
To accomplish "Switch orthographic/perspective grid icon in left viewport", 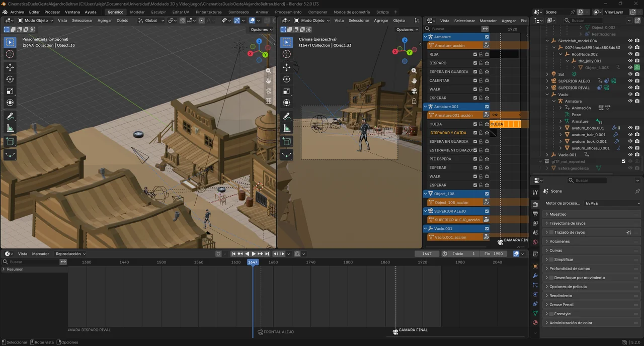I will (269, 101).
